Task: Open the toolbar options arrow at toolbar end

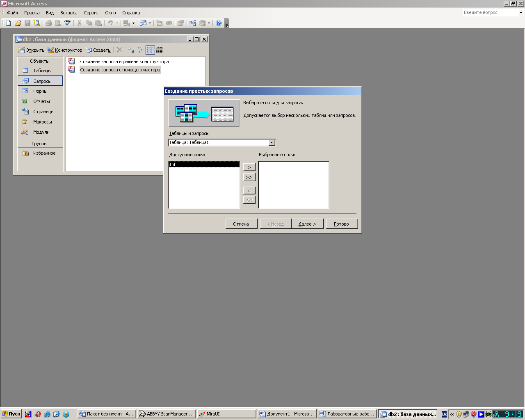Action: [x=226, y=23]
